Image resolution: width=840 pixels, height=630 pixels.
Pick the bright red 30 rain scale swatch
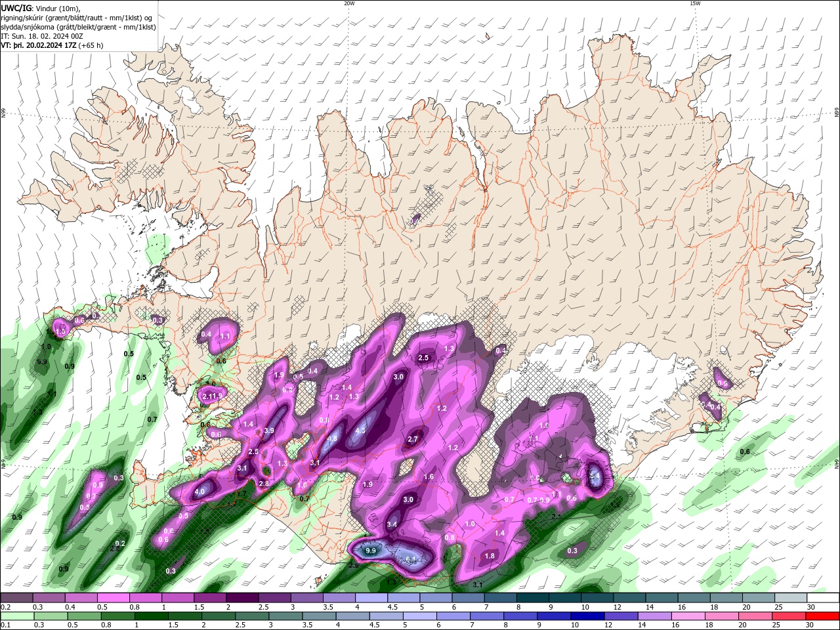coord(822,616)
